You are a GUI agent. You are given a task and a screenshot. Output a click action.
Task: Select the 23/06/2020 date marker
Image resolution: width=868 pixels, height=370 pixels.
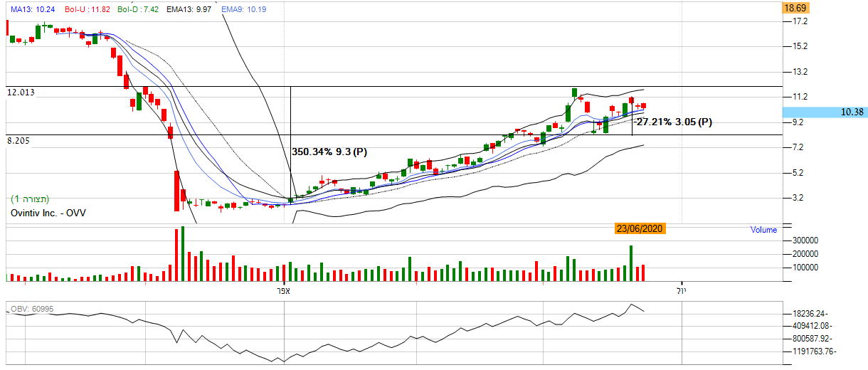[640, 228]
